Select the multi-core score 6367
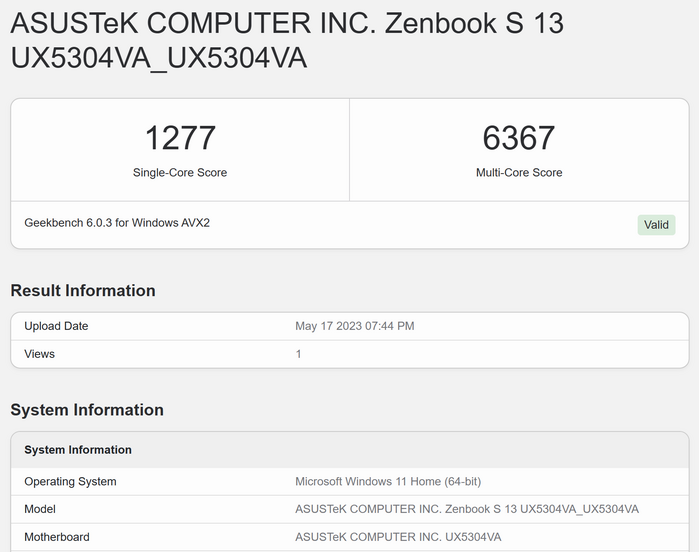Viewport: 699px width, 552px height. pyautogui.click(x=519, y=138)
